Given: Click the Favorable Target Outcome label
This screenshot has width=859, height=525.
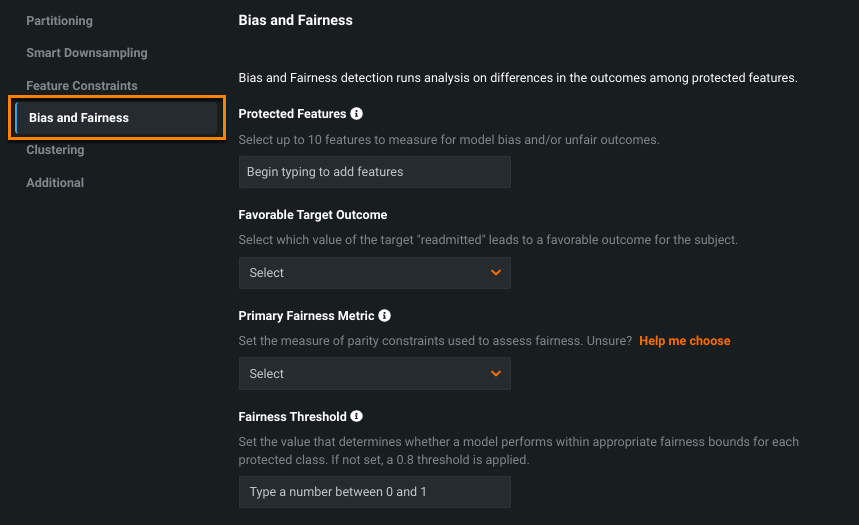Looking at the screenshot, I should pyautogui.click(x=312, y=215).
